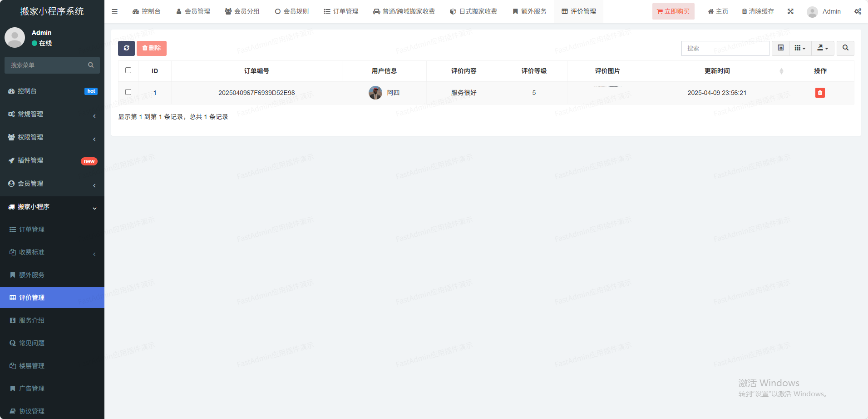Click the 立即购买 button
The height and width of the screenshot is (419, 868).
673,11
